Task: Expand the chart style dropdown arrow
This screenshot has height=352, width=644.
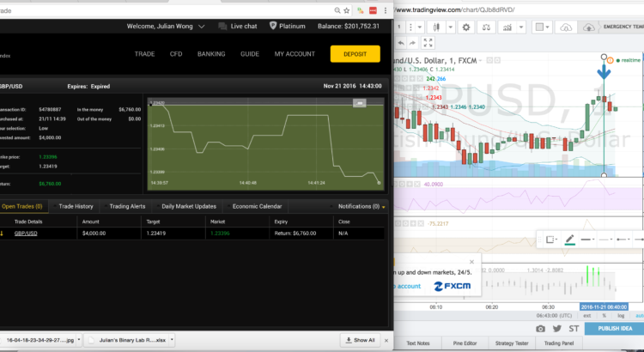Action: (450, 27)
